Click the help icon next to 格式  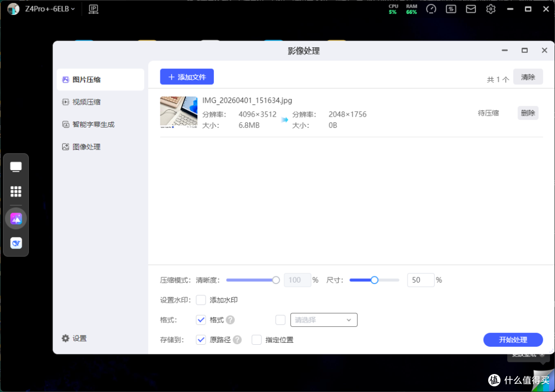(x=230, y=320)
